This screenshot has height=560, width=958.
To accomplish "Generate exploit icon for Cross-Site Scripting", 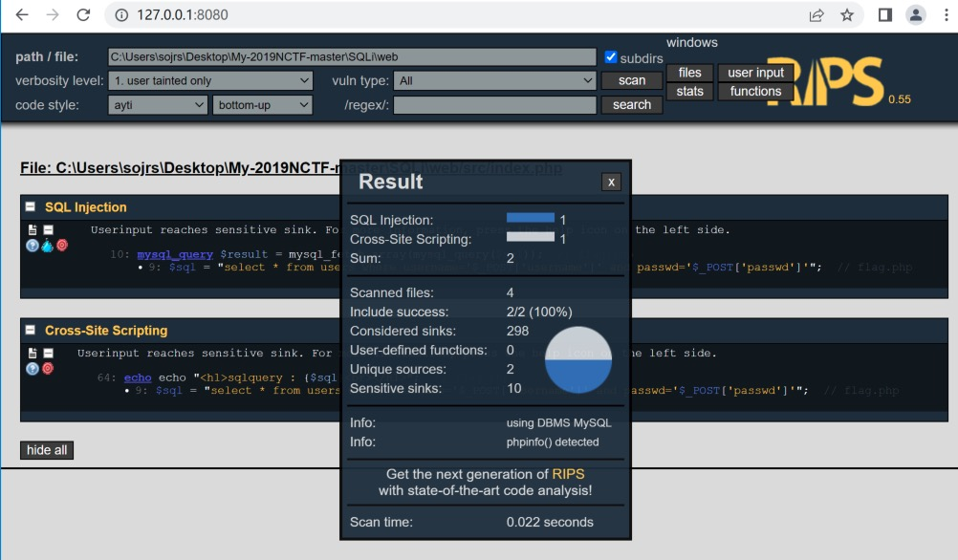I will (48, 368).
